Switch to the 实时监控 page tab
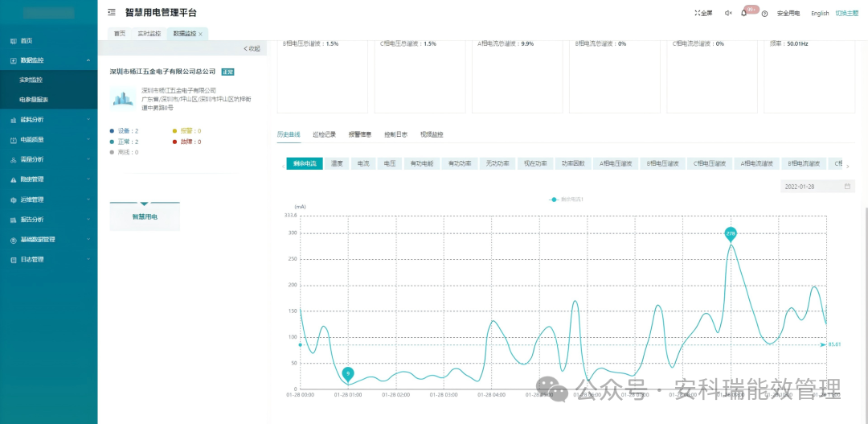This screenshot has width=868, height=424. click(149, 34)
